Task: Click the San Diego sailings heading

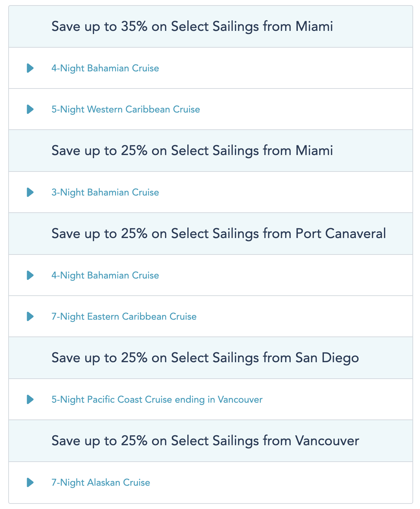Action: coord(205,358)
